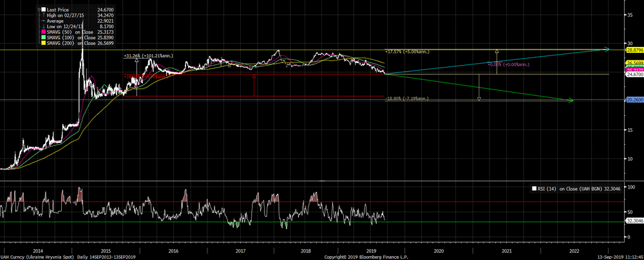
Task: Click the High on 02/27/15 marker icon
Action: (x=43, y=16)
